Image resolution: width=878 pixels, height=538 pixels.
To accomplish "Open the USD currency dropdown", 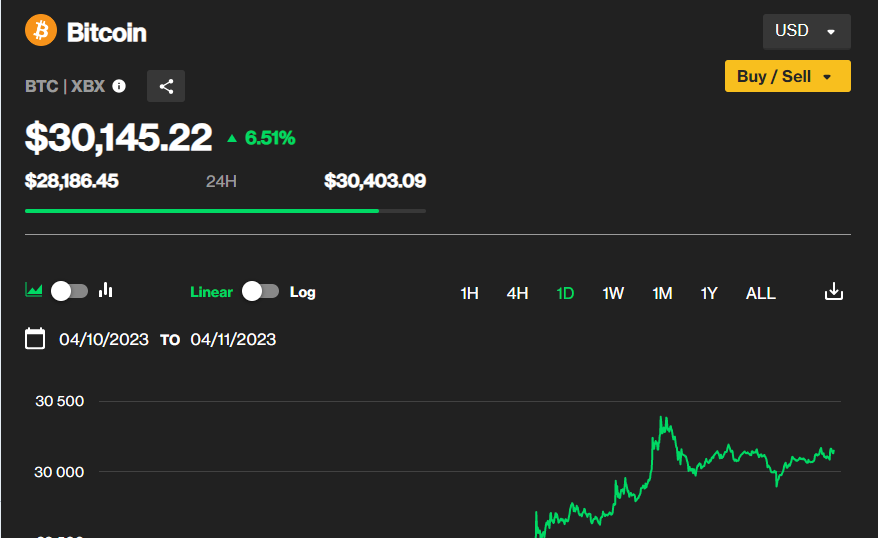I will tap(806, 31).
